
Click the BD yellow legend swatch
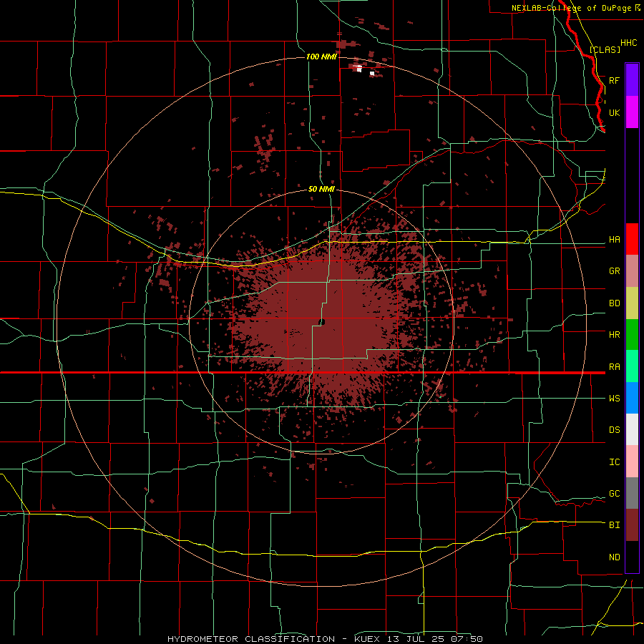(x=632, y=303)
